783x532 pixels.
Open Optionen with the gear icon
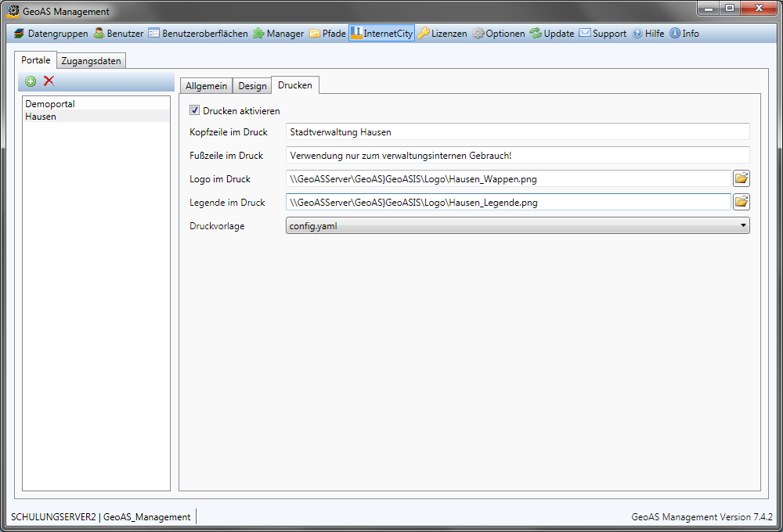click(498, 34)
